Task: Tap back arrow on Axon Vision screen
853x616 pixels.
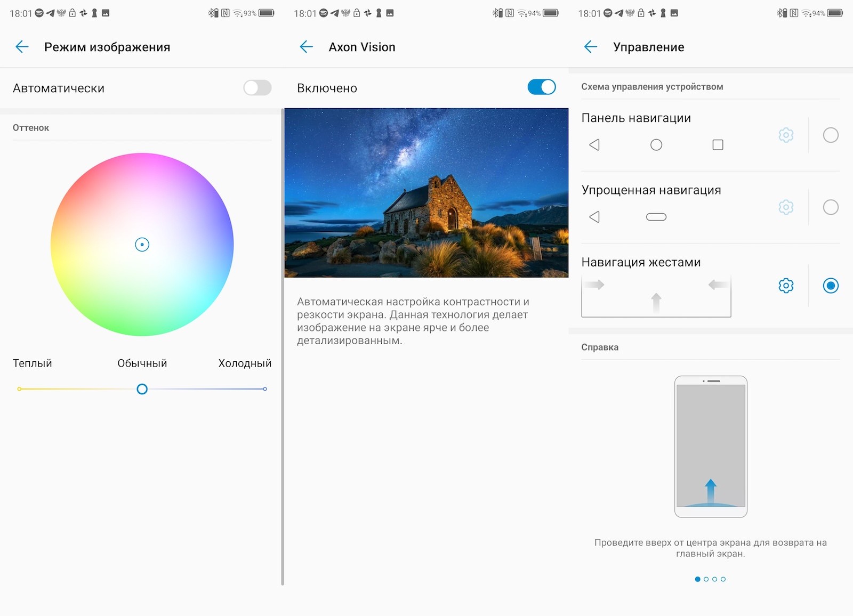Action: point(307,47)
